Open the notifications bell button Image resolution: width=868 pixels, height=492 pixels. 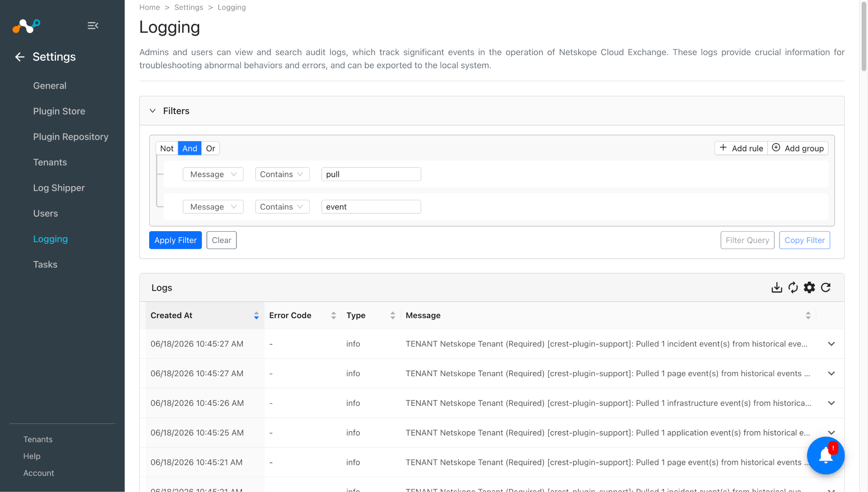[x=826, y=456]
